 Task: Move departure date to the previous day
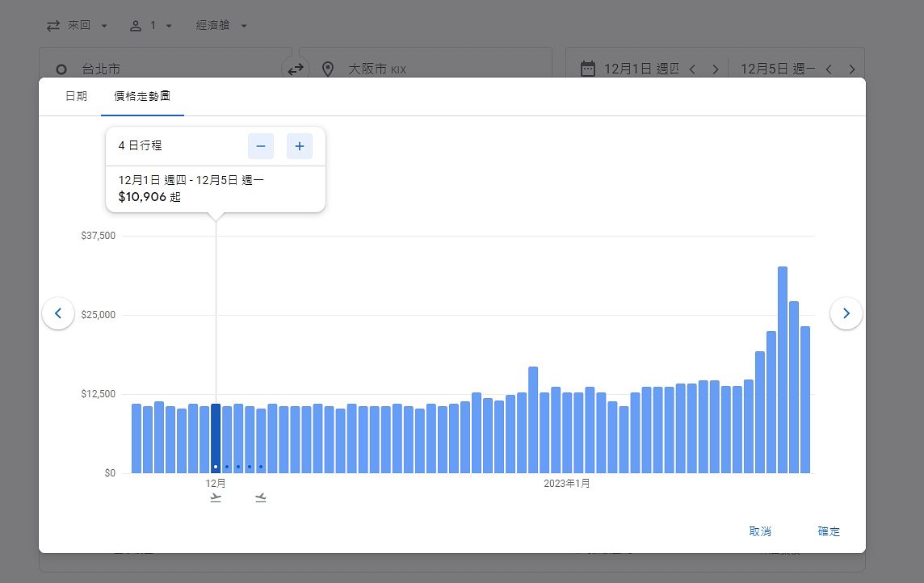point(692,69)
